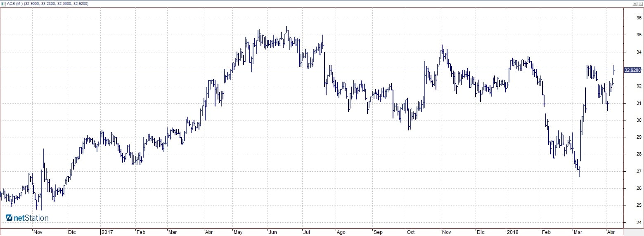Screen dimensions: 644x236
Task: Click the 32 price axis label
Action: click(638, 86)
